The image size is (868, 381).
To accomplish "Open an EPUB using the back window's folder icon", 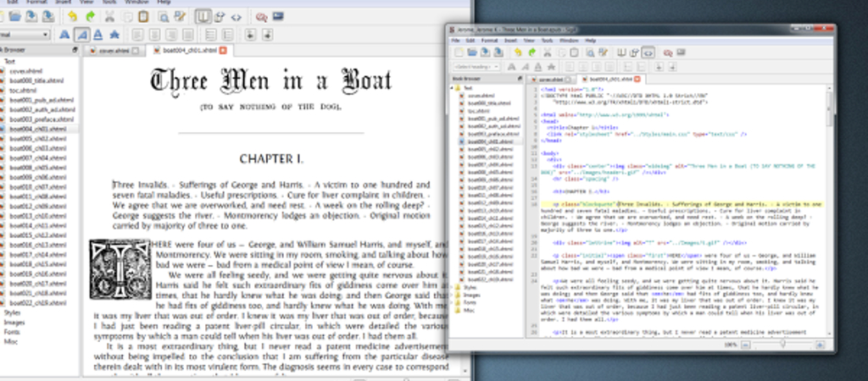I will click(x=15, y=17).
